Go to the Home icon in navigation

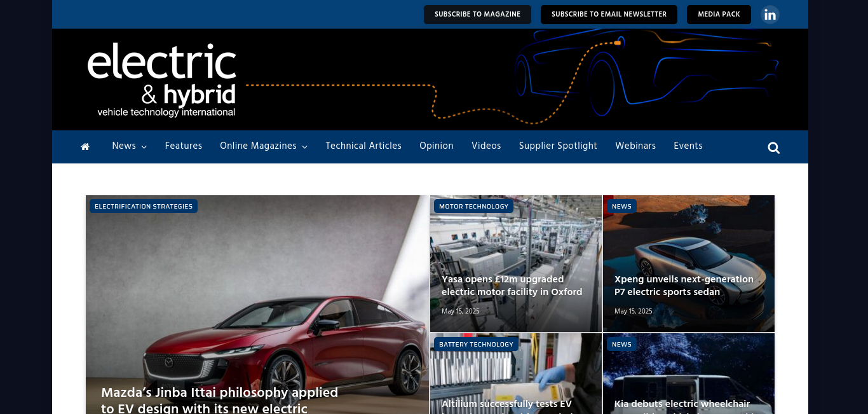pyautogui.click(x=85, y=147)
